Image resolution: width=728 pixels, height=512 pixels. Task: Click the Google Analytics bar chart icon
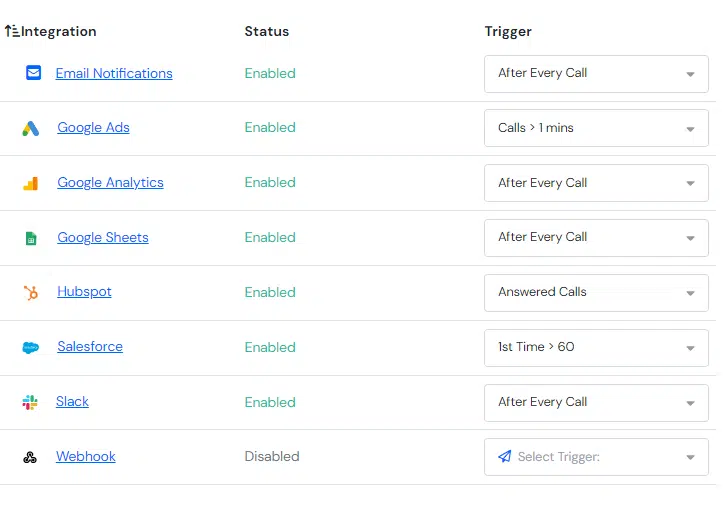[31, 183]
